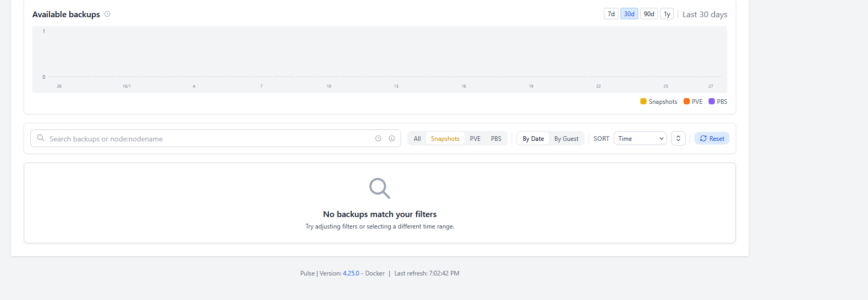Viewport: 868px width, 300px height.
Task: Filter by PBS backups
Action: click(x=496, y=138)
